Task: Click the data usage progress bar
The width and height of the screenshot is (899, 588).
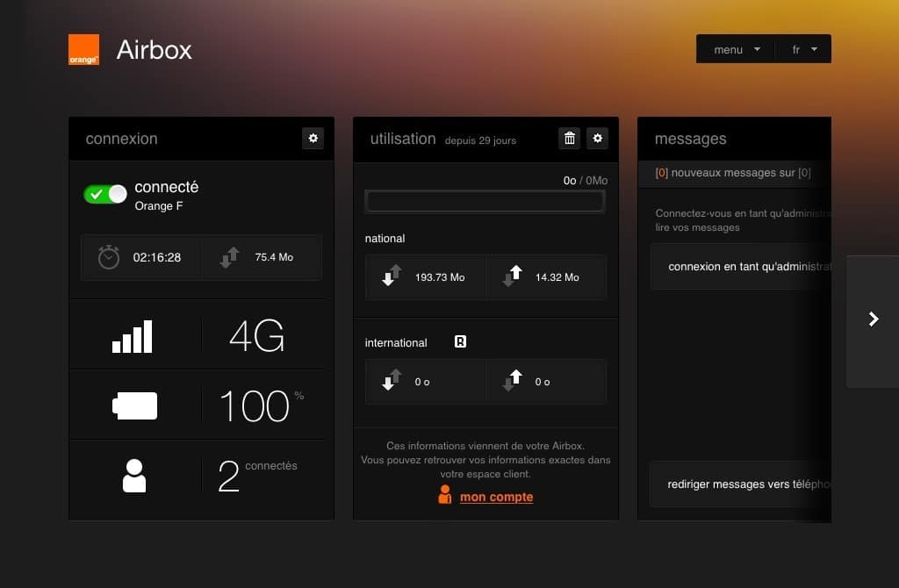Action: tap(485, 201)
